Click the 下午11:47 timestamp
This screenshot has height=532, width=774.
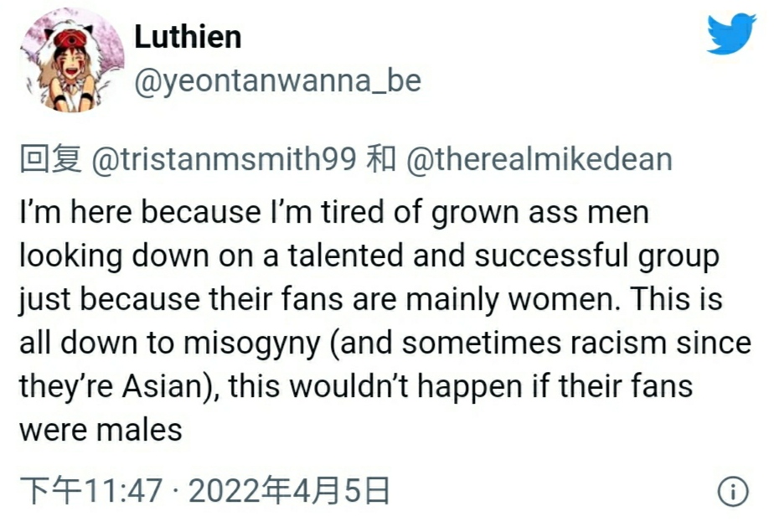(x=91, y=491)
